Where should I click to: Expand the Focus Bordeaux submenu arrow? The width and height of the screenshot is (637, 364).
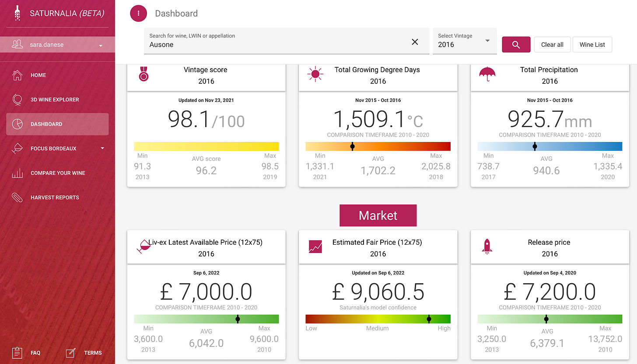point(102,148)
